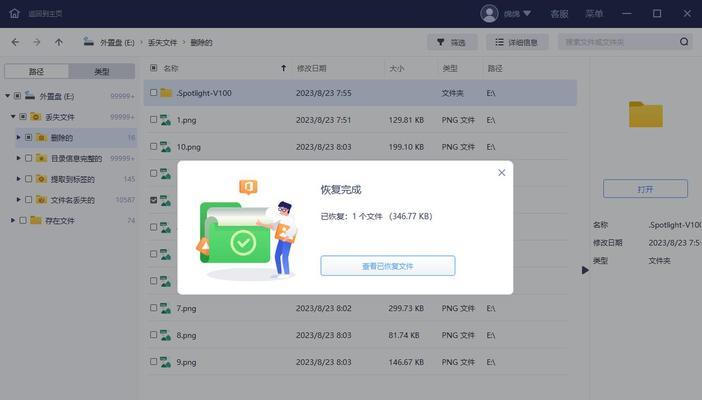Go forward with the right arrow icon
This screenshot has width=702, height=400.
click(37, 42)
